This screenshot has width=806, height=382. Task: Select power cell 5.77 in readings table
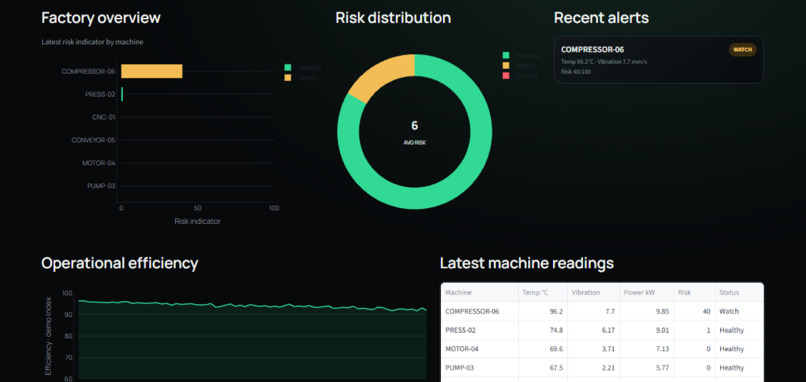point(647,368)
